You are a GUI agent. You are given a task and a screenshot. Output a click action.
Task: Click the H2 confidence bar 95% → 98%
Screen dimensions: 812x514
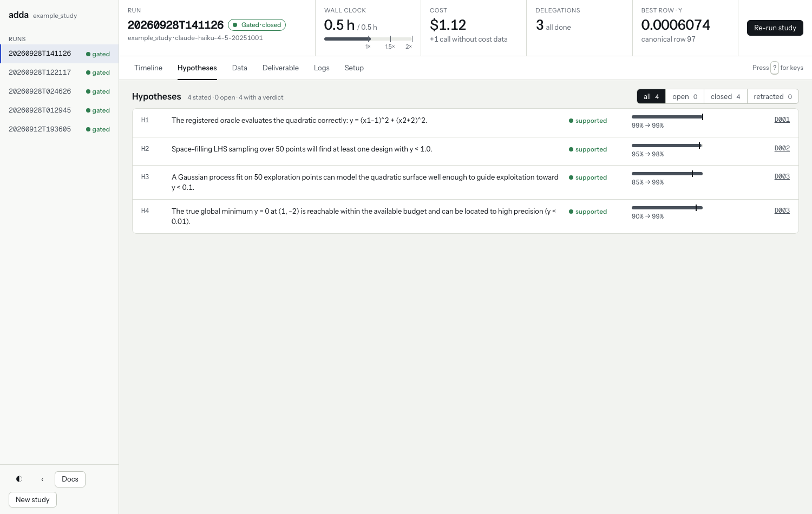667,146
